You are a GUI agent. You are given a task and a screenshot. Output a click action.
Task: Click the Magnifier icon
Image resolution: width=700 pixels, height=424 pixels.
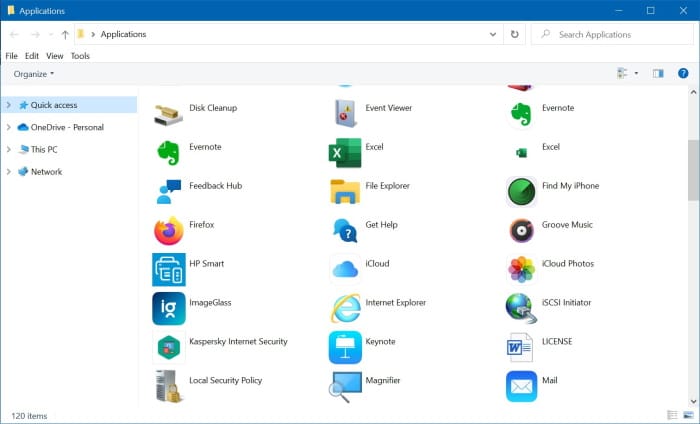point(345,387)
